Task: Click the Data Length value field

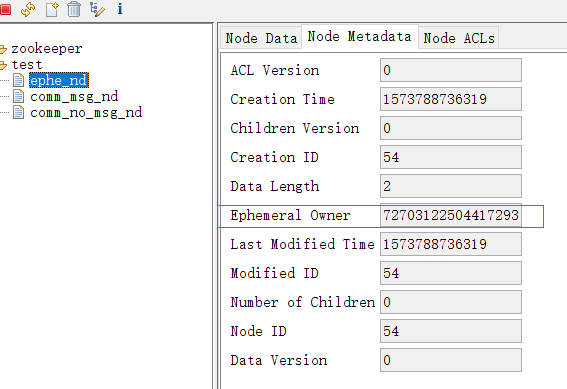Action: [451, 186]
